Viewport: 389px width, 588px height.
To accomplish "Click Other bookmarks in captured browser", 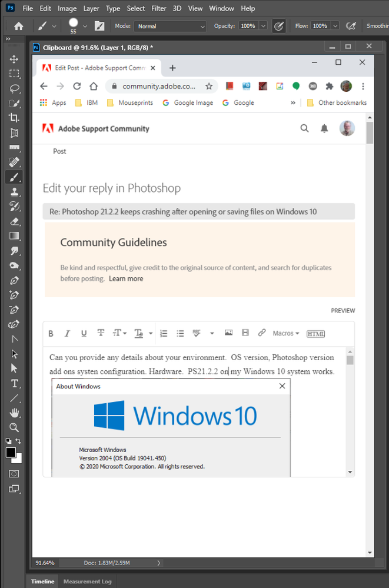I will coord(337,103).
